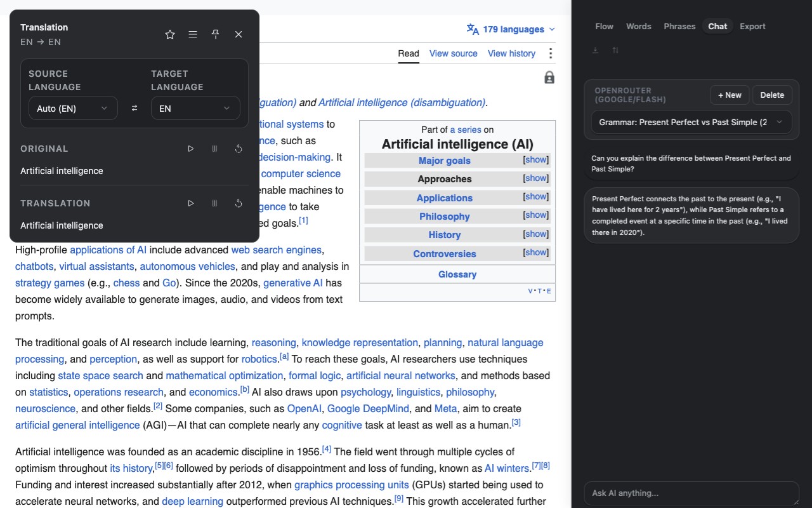Screen dimensions: 812x508
Task: Show the Major goals section
Action: (x=536, y=160)
